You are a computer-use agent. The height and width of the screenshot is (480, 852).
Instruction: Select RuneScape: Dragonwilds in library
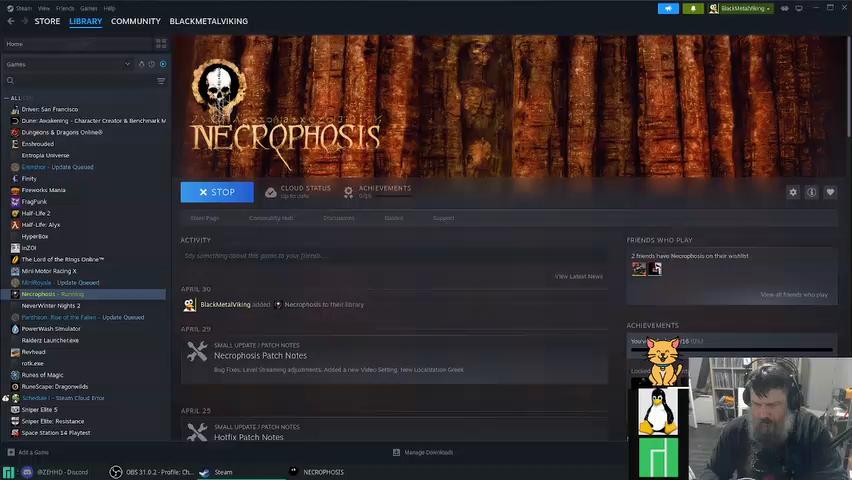click(x=54, y=387)
